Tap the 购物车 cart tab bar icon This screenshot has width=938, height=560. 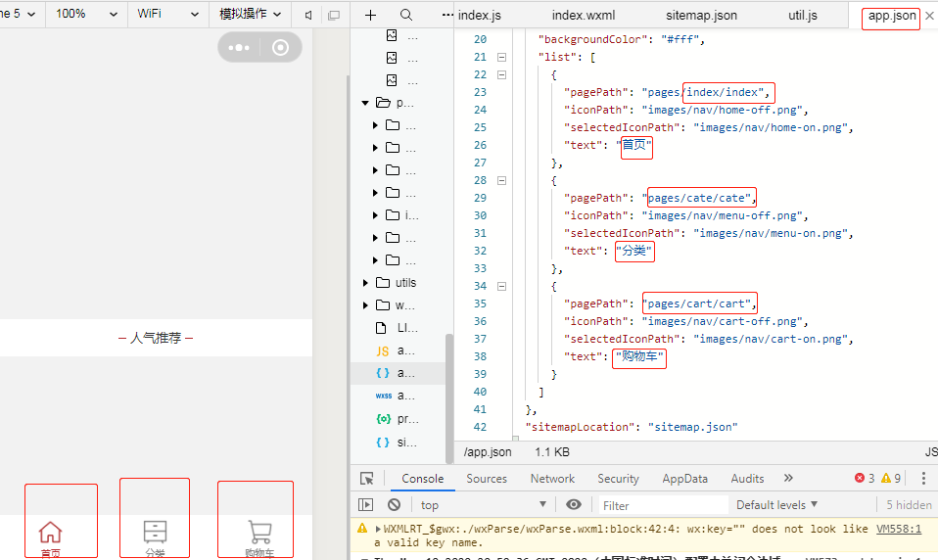(x=259, y=532)
